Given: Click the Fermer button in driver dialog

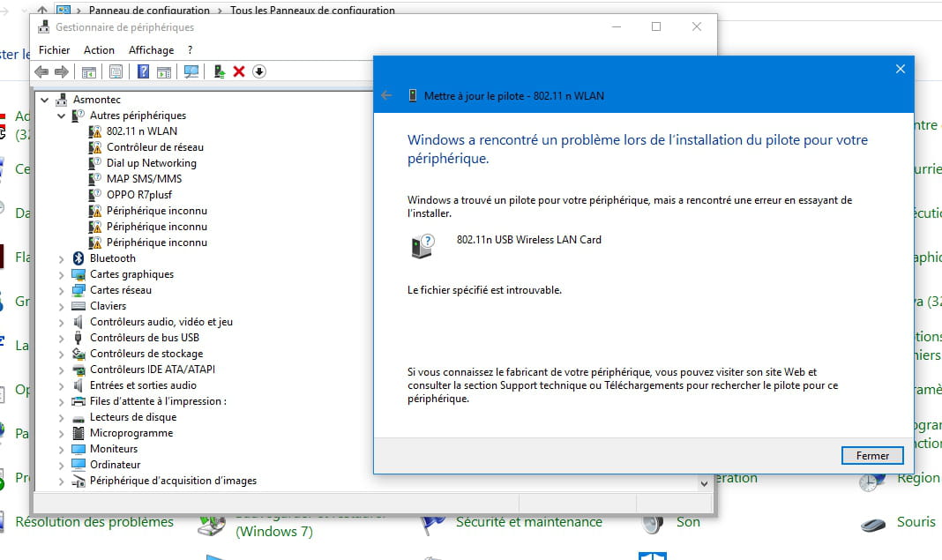Looking at the screenshot, I should [872, 455].
